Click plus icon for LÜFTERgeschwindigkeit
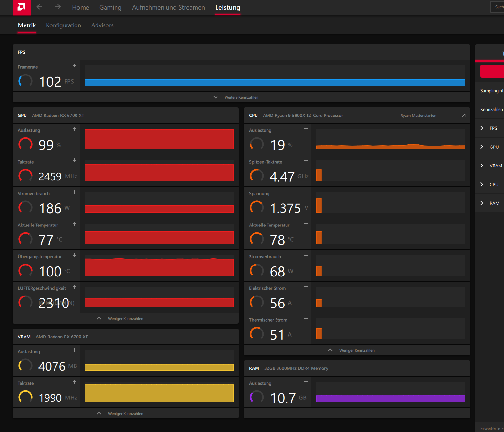This screenshot has width=504, height=432. click(x=75, y=287)
